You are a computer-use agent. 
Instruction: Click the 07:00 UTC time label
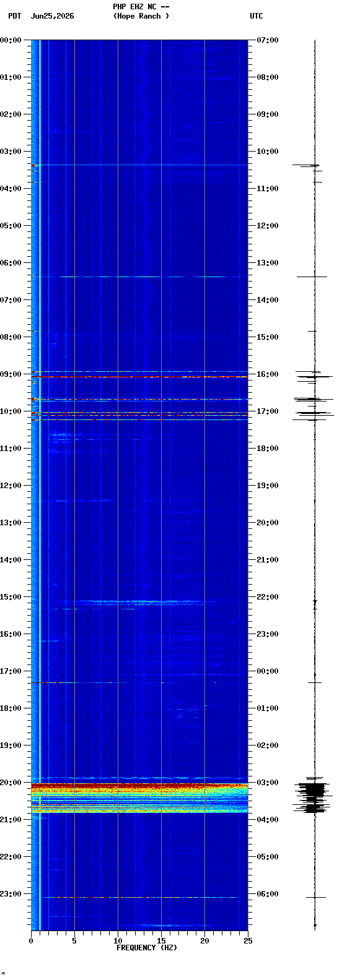[x=268, y=40]
